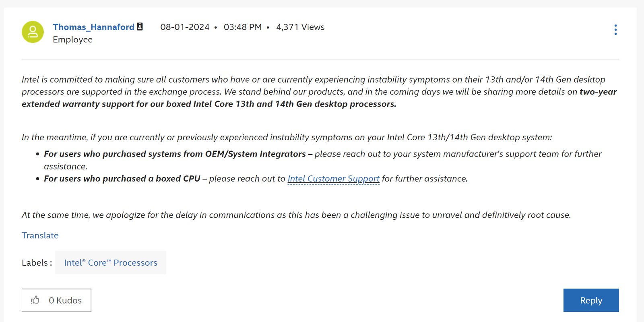Follow the Intel Customer Support link

tap(333, 179)
